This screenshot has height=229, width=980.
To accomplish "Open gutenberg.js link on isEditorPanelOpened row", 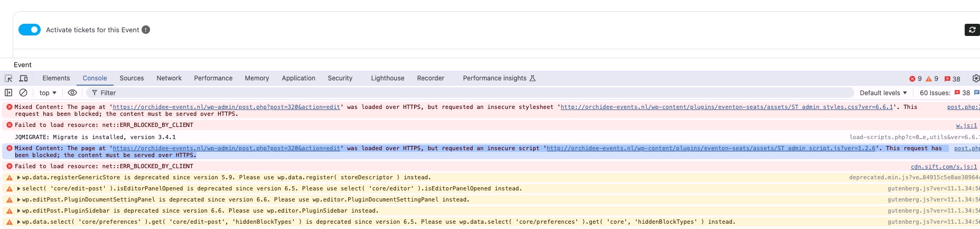I will pos(934,189).
